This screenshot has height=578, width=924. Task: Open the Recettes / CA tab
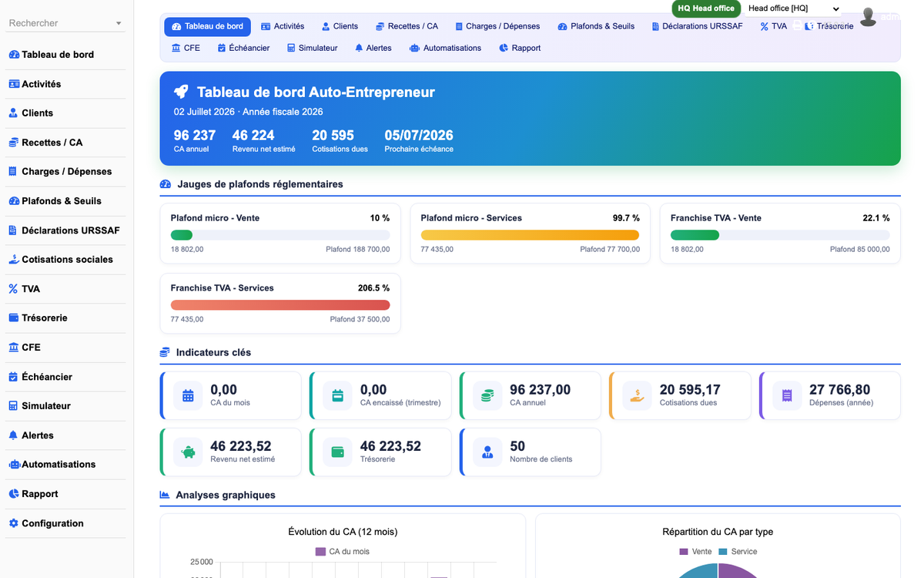tap(407, 26)
